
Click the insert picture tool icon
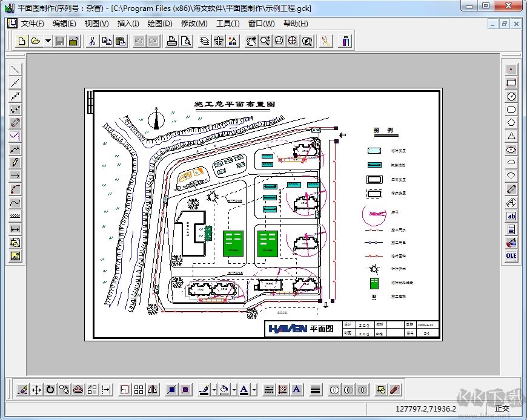tap(15, 256)
